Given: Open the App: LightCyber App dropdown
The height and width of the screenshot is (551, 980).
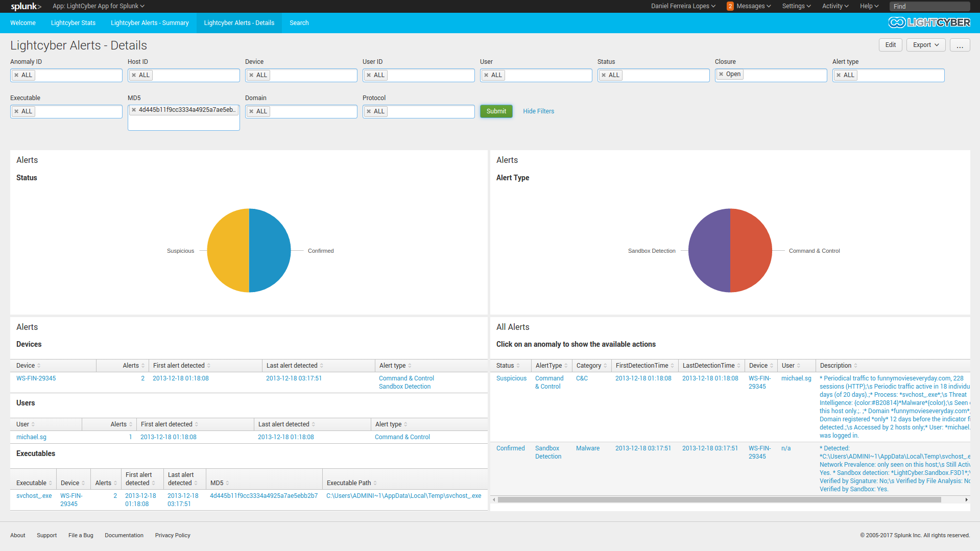Looking at the screenshot, I should click(x=99, y=6).
